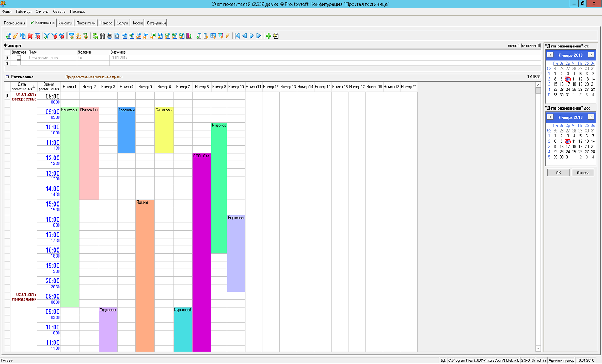Switch to the Клиенты tab
Viewport: 602px width, 364px height.
(65, 23)
